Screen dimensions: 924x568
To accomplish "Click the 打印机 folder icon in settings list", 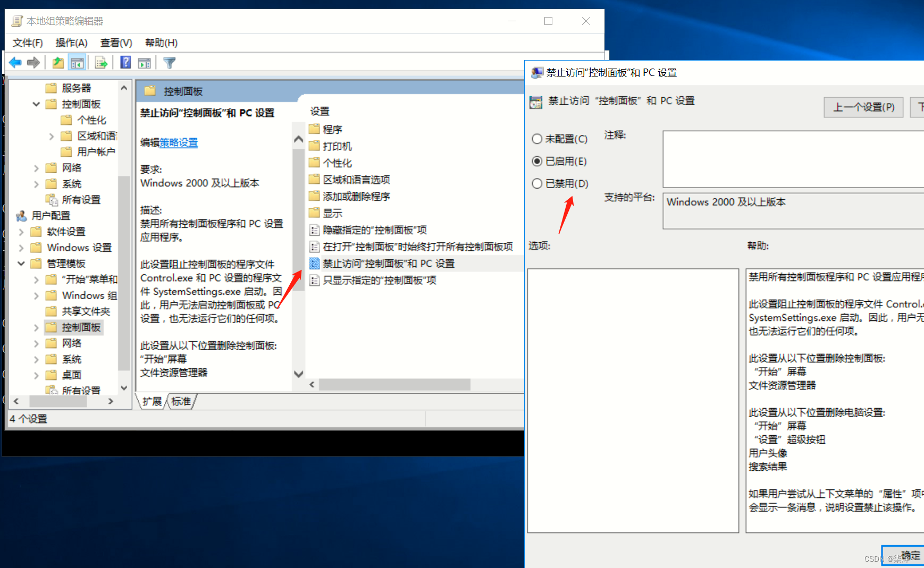I will [314, 146].
